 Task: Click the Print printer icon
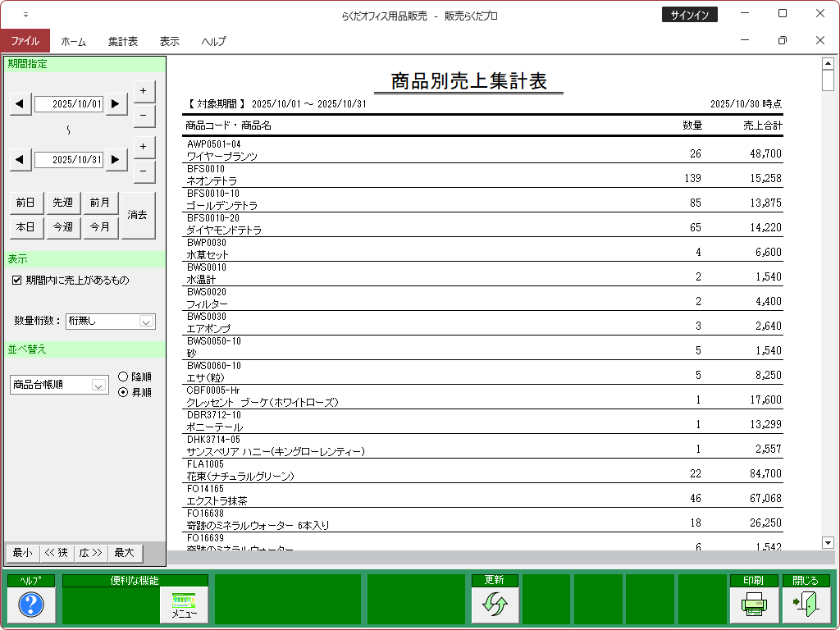point(753,605)
